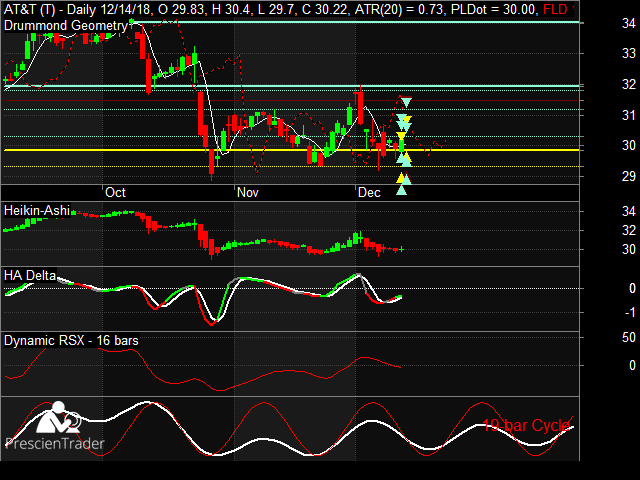
Task: Click the -1 value on HA Delta axis
Action: pos(629,313)
